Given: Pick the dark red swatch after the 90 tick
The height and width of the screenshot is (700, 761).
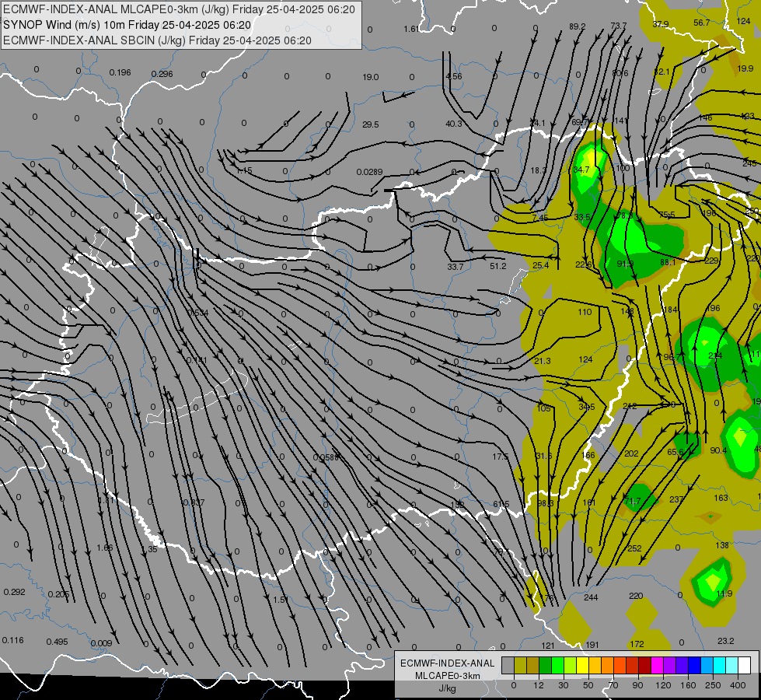Looking at the screenshot, I should click(x=645, y=665).
